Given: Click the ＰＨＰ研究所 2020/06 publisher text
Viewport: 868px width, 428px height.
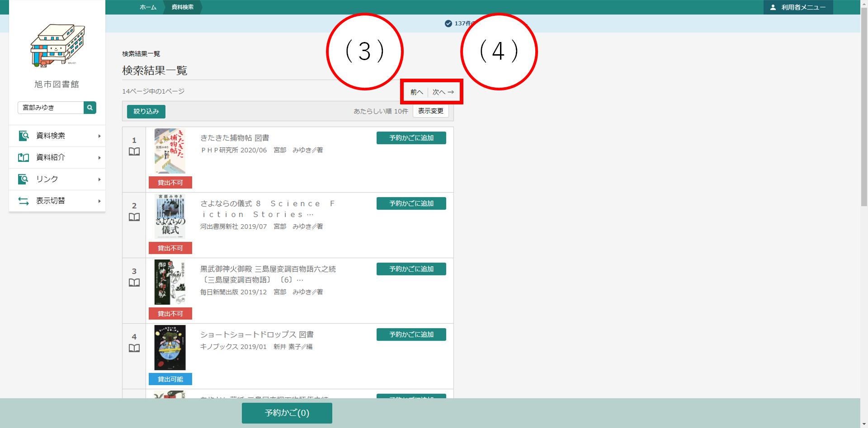Looking at the screenshot, I should [x=234, y=150].
